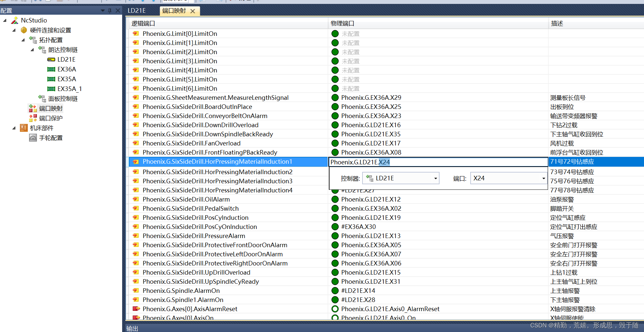
Task: Sort by 描述 column header
Action: point(596,23)
